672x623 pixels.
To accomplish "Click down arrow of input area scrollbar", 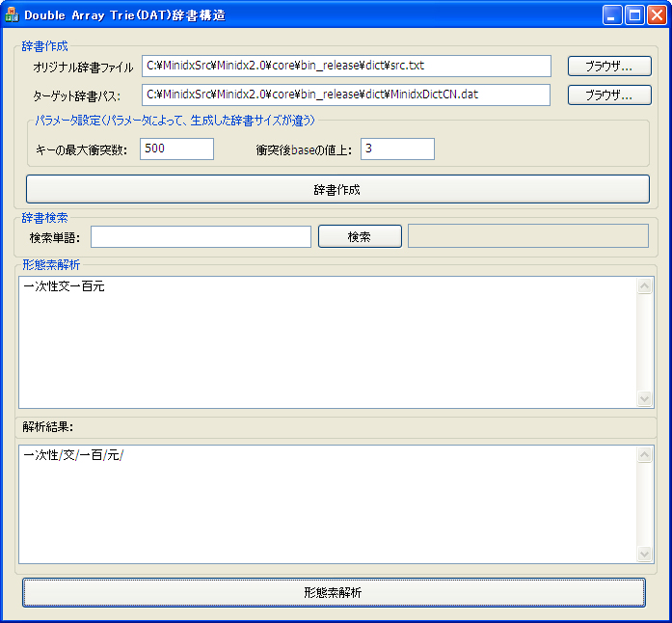I will (x=644, y=398).
